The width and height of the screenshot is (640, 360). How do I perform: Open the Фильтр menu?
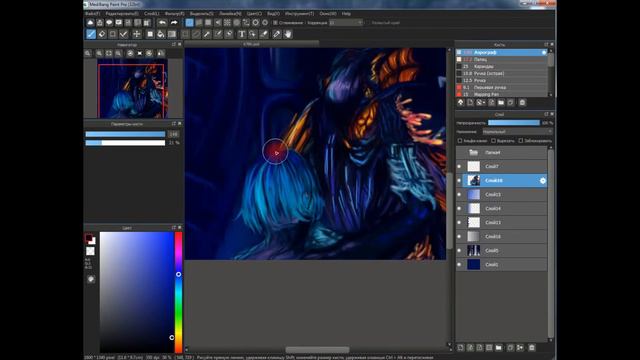tap(175, 13)
